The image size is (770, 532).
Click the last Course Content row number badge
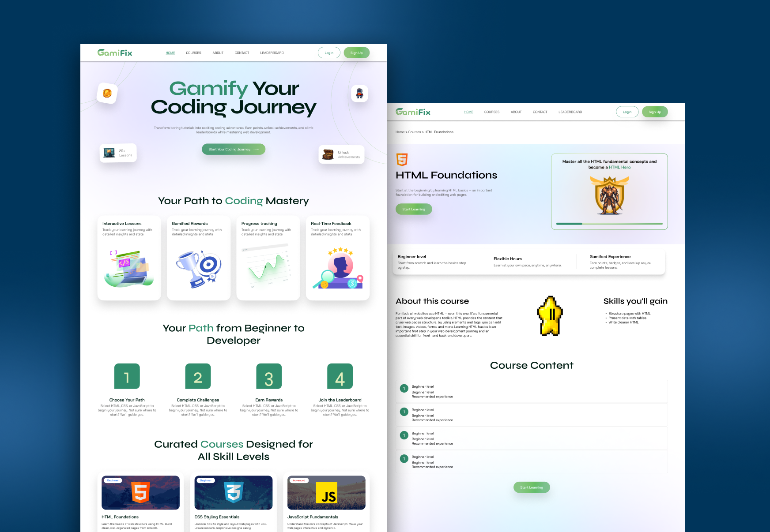tap(404, 459)
